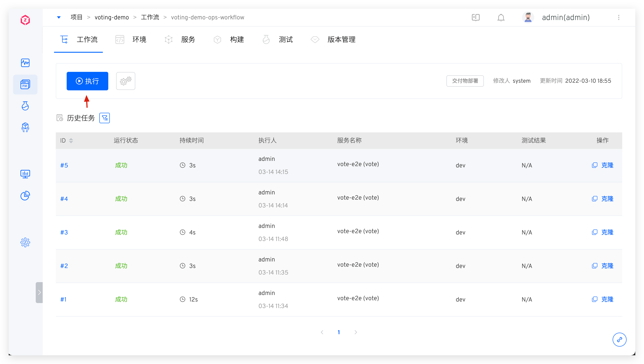Open 交付物部署
Image resolution: width=644 pixels, height=364 pixels.
click(x=465, y=81)
